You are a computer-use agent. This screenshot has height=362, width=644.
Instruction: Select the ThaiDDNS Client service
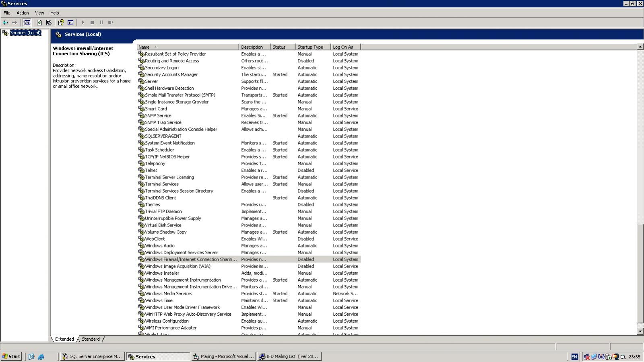tap(249, 197)
